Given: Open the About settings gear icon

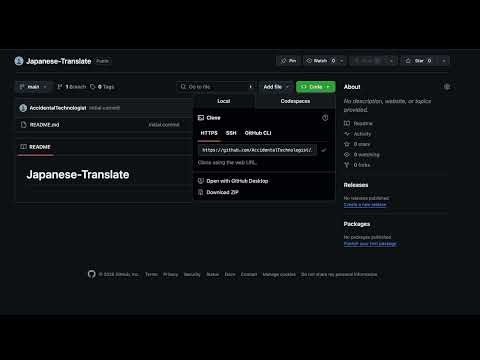Looking at the screenshot, I should [x=447, y=87].
